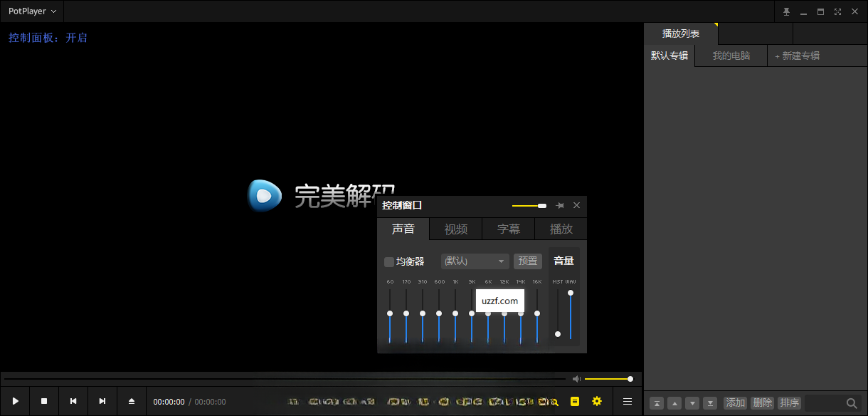
Task: Enable the 均衡器 equalizer checkbox
Action: coord(389,261)
